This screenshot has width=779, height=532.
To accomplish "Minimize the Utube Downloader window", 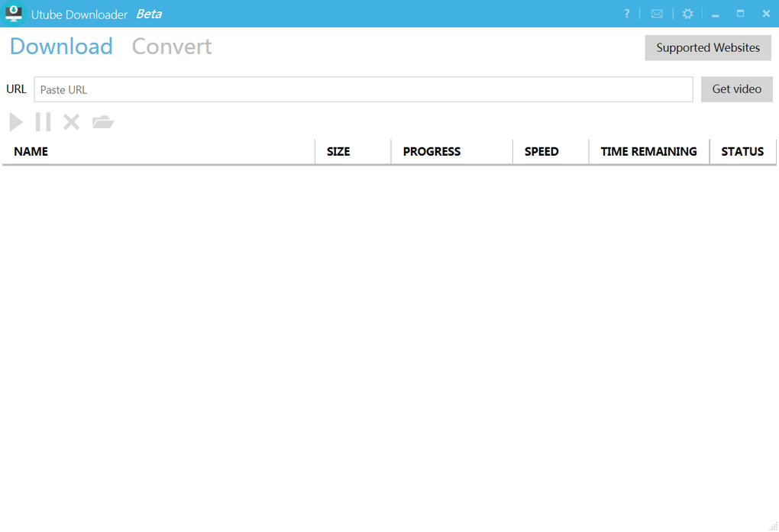I will (716, 14).
